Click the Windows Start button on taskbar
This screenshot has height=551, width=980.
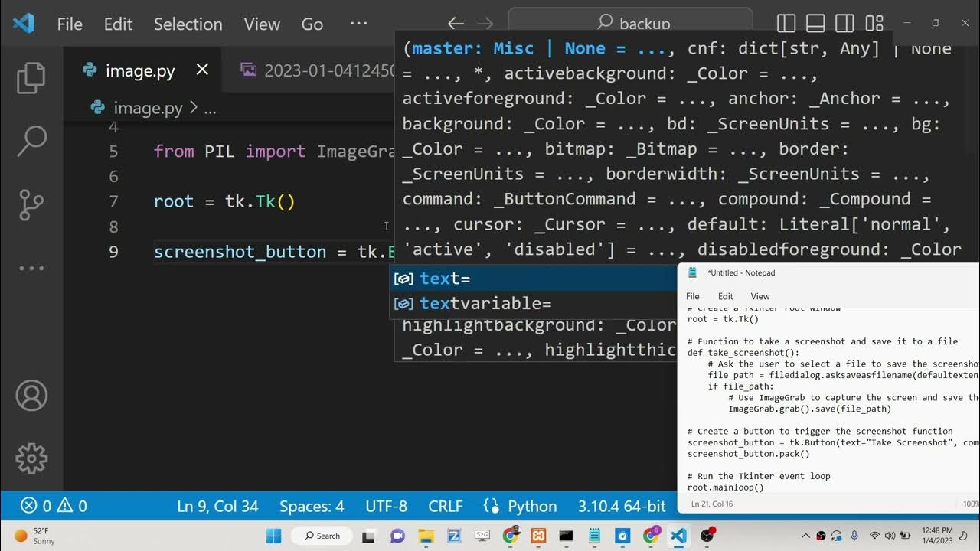point(273,536)
